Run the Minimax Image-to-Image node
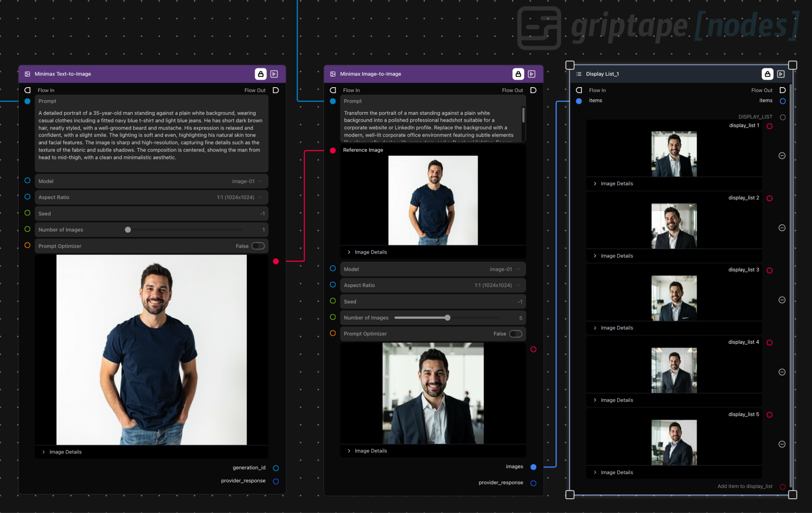 [532, 74]
